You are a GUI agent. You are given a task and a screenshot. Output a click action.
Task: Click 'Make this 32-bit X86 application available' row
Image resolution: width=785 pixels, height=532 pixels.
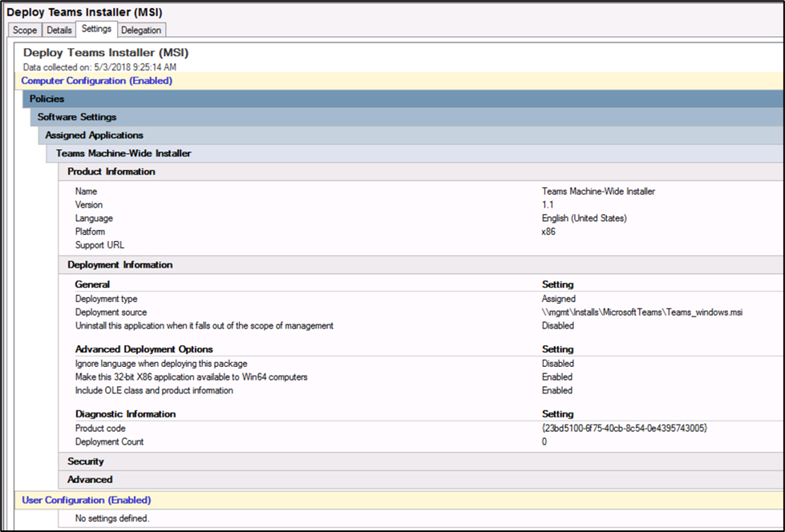(192, 377)
